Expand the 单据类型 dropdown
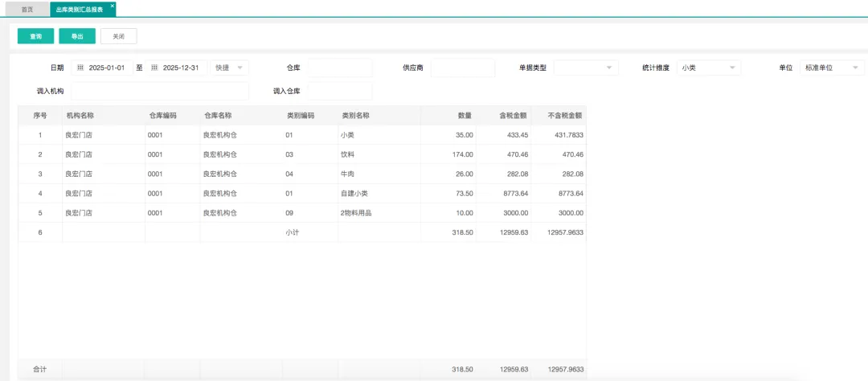 586,68
